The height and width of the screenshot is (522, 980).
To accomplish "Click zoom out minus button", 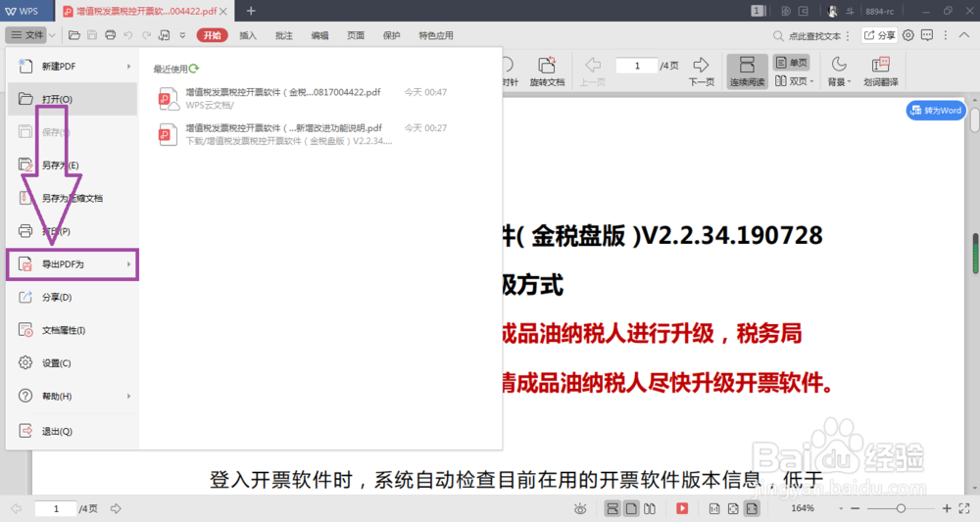I will [x=855, y=509].
